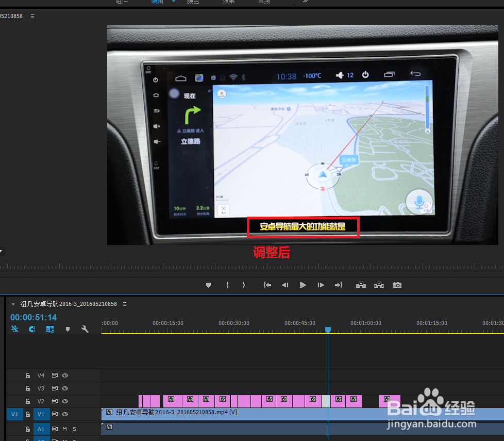Toggle lock on track V1
504x441 pixels.
(x=28, y=414)
